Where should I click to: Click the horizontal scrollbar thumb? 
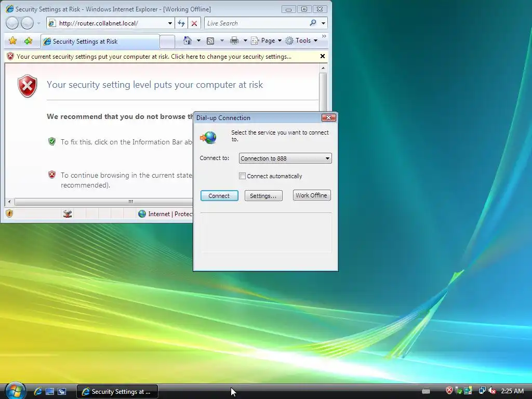coord(130,202)
